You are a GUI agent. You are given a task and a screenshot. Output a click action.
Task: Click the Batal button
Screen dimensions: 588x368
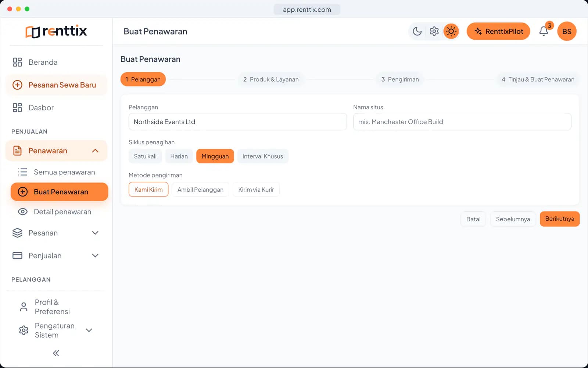[473, 219]
